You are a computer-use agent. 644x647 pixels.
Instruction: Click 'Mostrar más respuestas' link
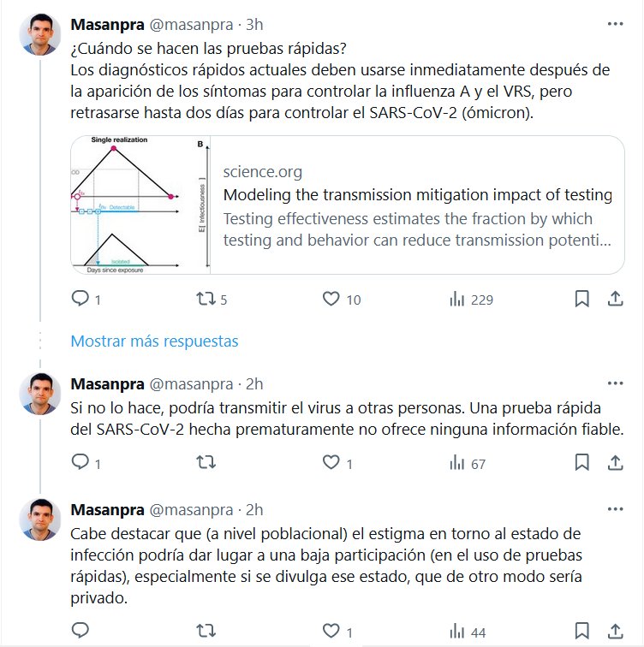[x=154, y=341]
